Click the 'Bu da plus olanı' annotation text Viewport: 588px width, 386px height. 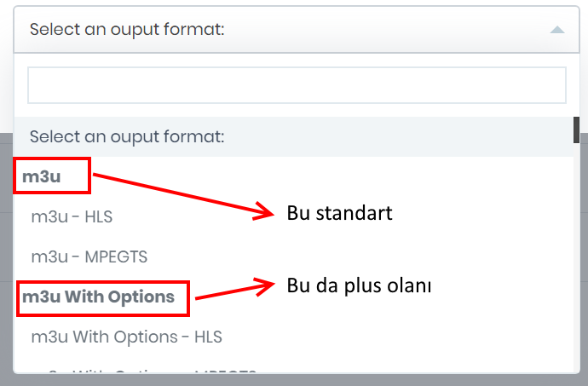pos(359,286)
